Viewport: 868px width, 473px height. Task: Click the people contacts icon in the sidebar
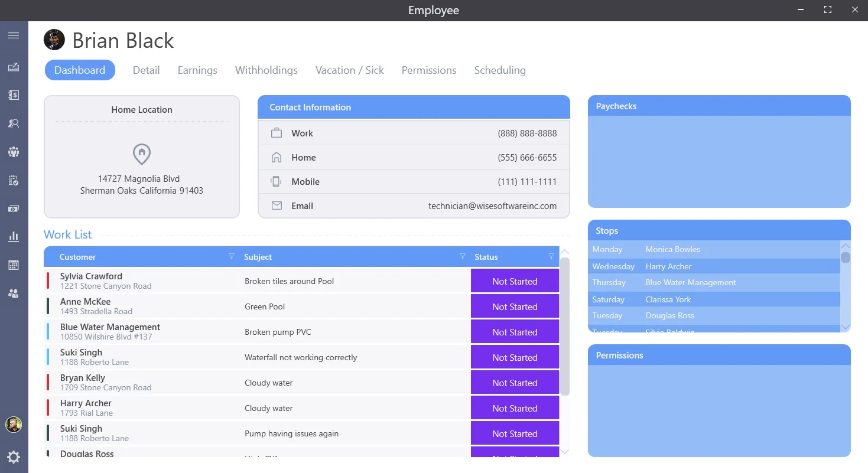pyautogui.click(x=14, y=293)
